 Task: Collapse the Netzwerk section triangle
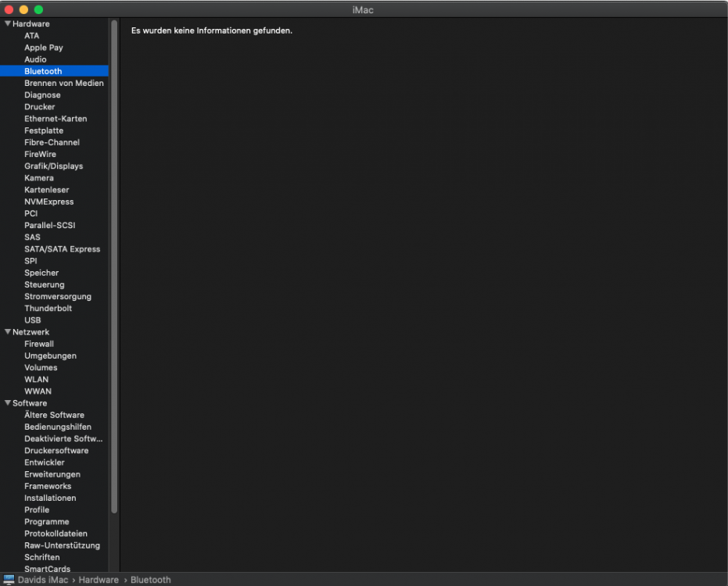pyautogui.click(x=8, y=332)
